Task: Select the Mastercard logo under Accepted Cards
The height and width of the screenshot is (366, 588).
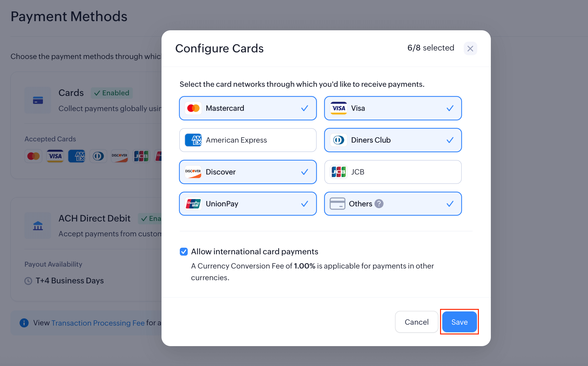Action: (33, 156)
